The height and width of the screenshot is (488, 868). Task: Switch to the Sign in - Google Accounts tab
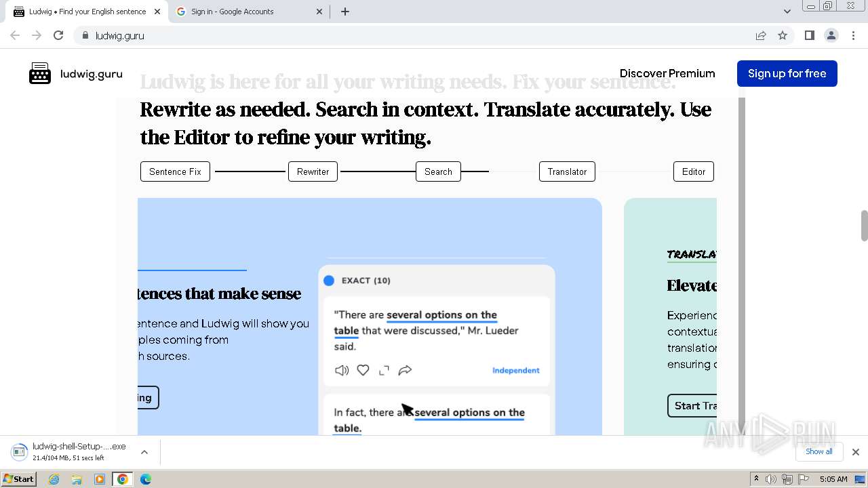point(250,12)
